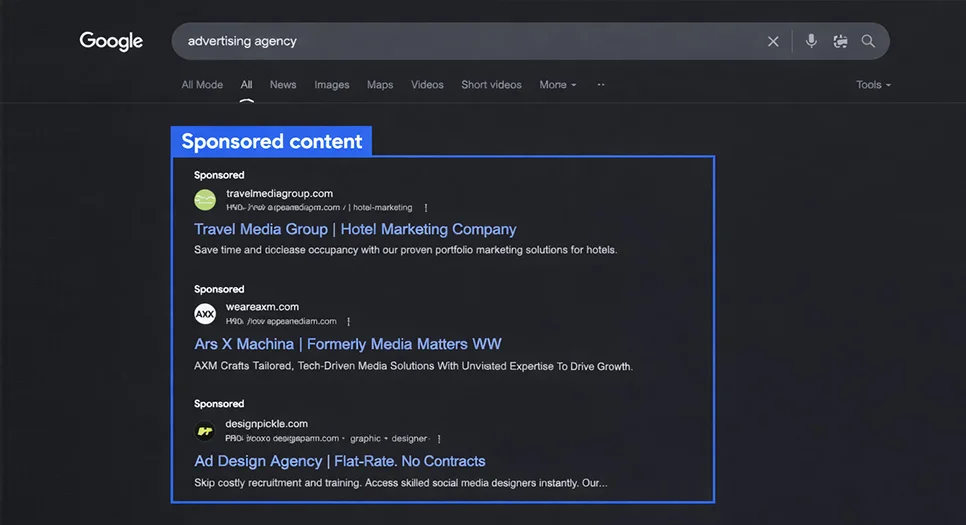The height and width of the screenshot is (525, 966).
Task: Switch to AI Mode tab
Action: (x=202, y=84)
